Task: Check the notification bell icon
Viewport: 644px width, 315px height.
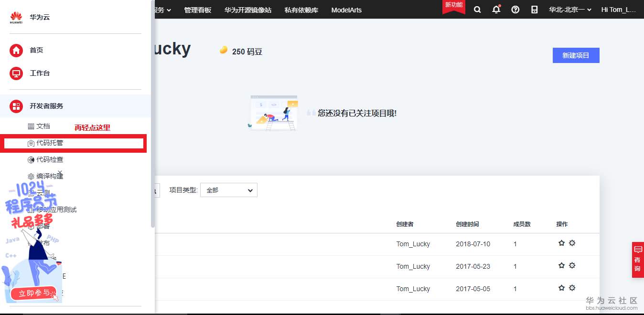Action: click(x=496, y=10)
